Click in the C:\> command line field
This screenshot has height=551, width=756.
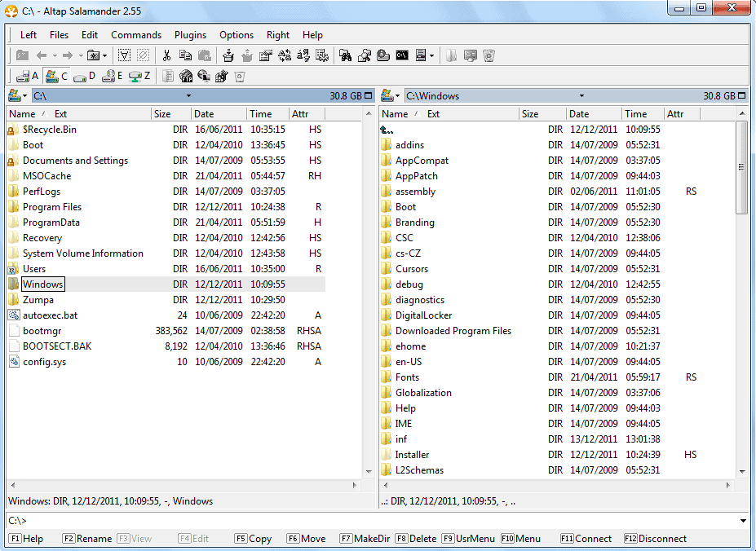coord(381,521)
